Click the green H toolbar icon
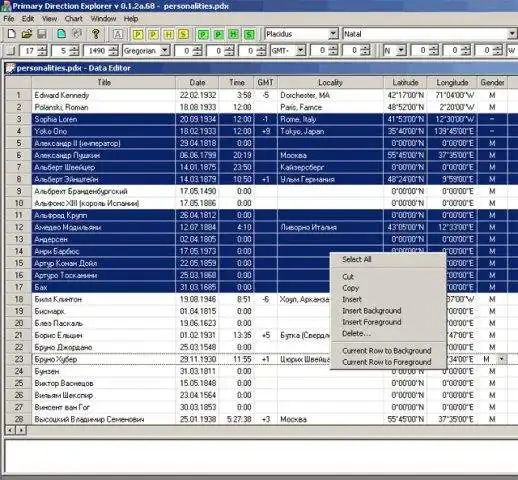 tap(234, 34)
